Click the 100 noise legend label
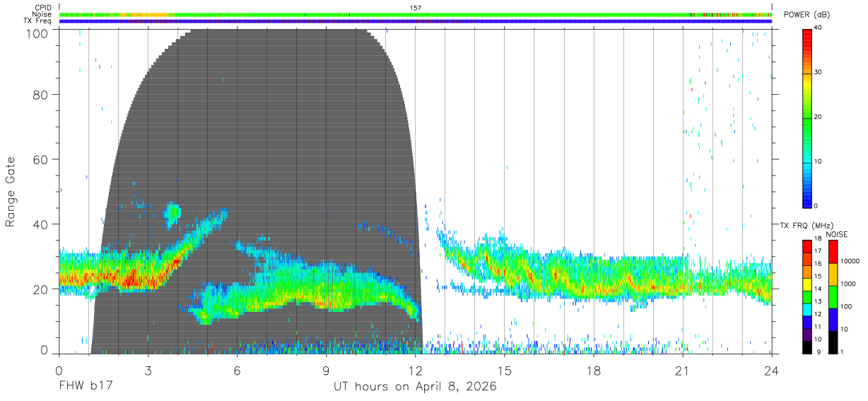Image resolution: width=868 pixels, height=401 pixels. 848,306
